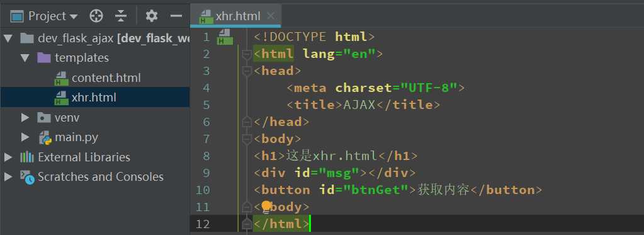
Task: Expand the main.py node arrow
Action: click(x=25, y=137)
